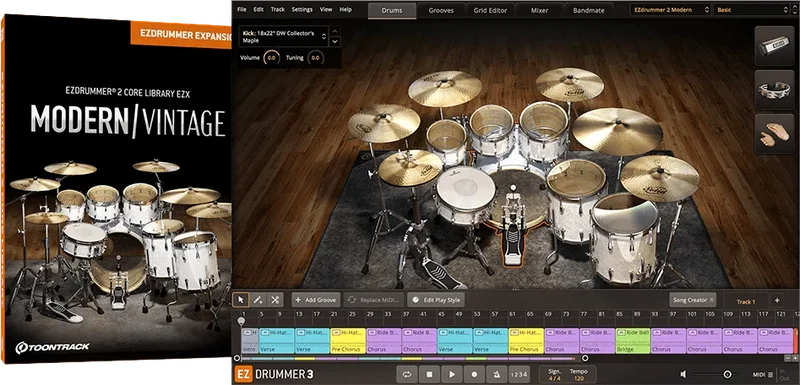Click the loop end handle
Viewport: 800px width, 385px height.
click(585, 358)
